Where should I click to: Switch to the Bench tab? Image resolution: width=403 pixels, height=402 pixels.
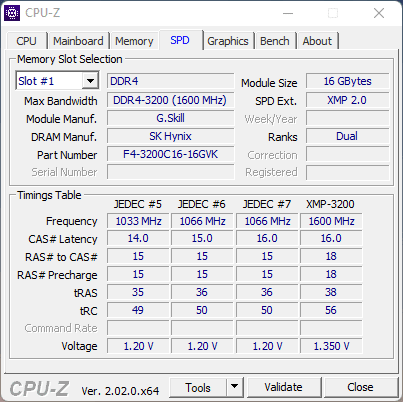click(x=275, y=41)
